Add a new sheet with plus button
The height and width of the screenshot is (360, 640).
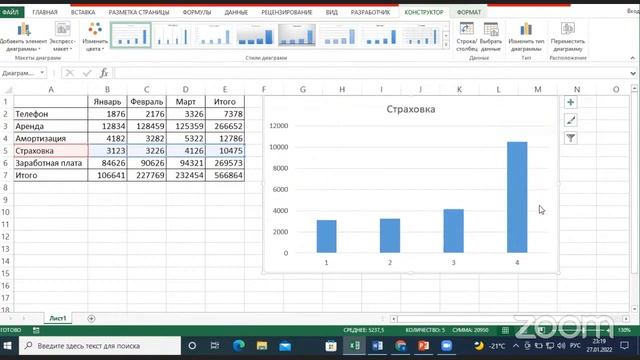(x=91, y=318)
